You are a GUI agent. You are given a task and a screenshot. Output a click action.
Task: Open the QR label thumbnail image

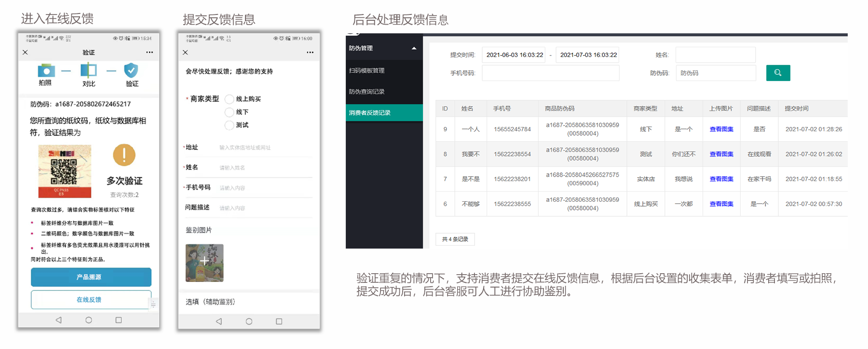[x=65, y=171]
